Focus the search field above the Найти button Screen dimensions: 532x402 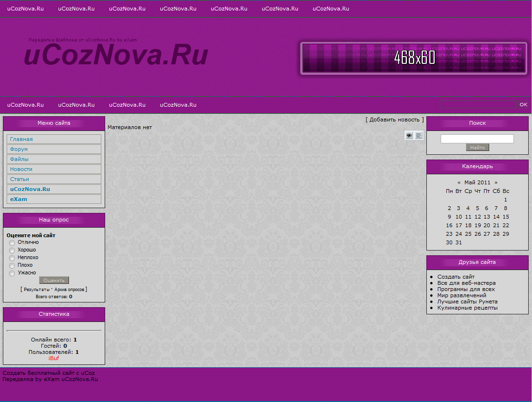(477, 139)
